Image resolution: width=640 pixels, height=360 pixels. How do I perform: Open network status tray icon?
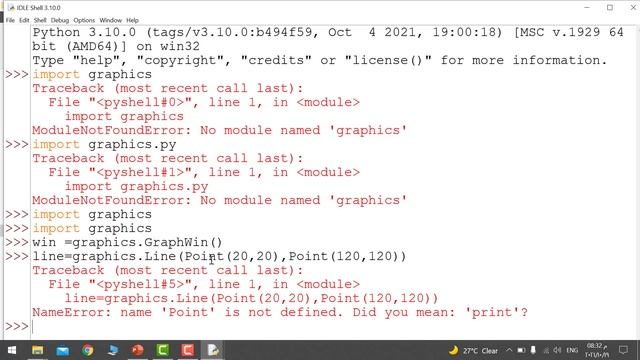click(x=546, y=350)
